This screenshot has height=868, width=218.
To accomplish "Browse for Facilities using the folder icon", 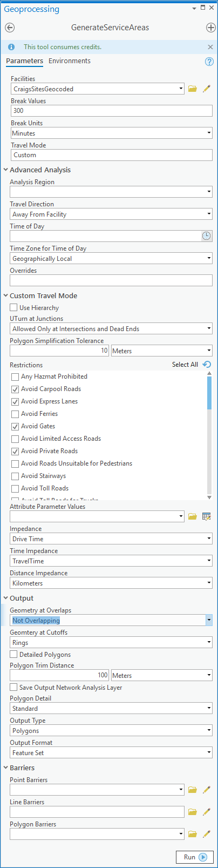I will (193, 89).
